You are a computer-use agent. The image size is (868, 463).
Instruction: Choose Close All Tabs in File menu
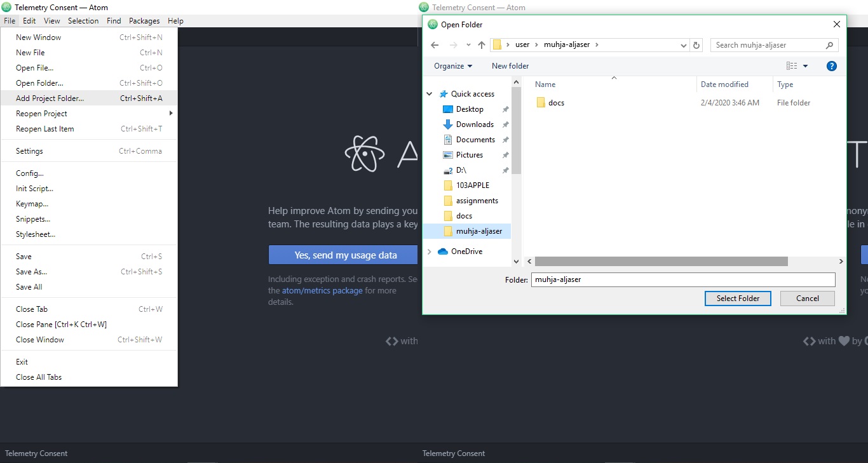tap(89, 377)
